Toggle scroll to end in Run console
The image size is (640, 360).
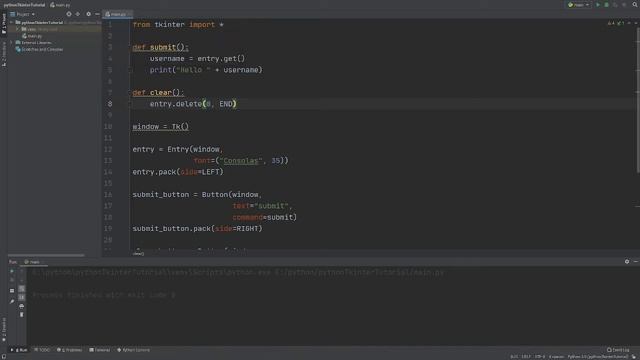tap(22, 298)
